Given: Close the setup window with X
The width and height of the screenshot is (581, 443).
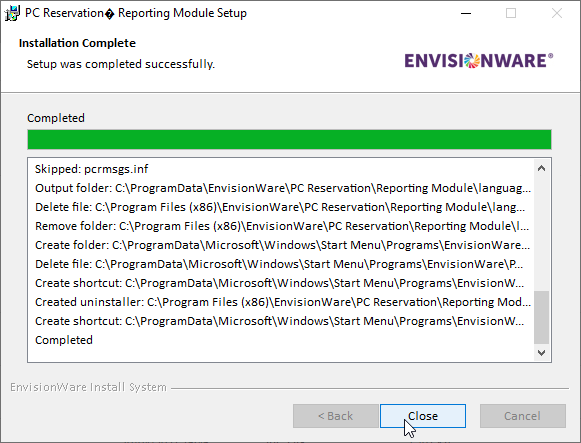Looking at the screenshot, I should pyautogui.click(x=557, y=13).
